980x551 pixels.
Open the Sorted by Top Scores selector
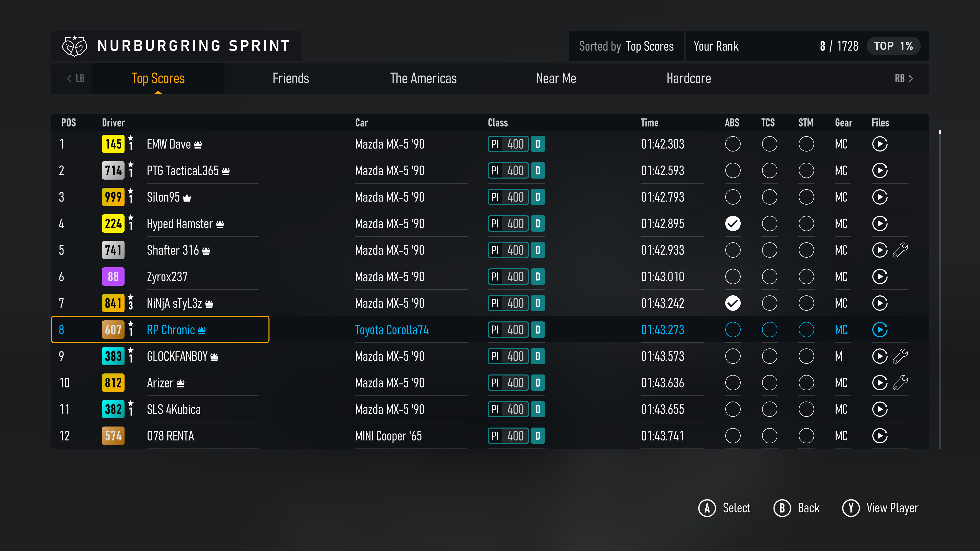626,46
